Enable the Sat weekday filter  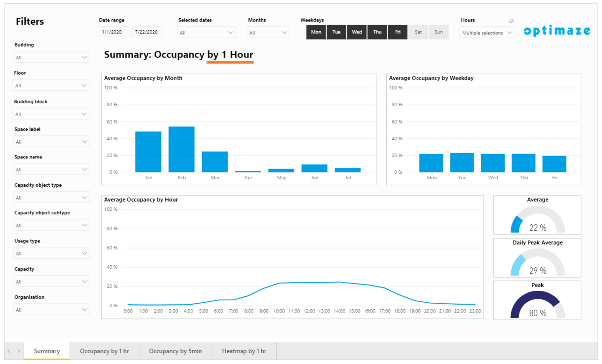point(418,32)
